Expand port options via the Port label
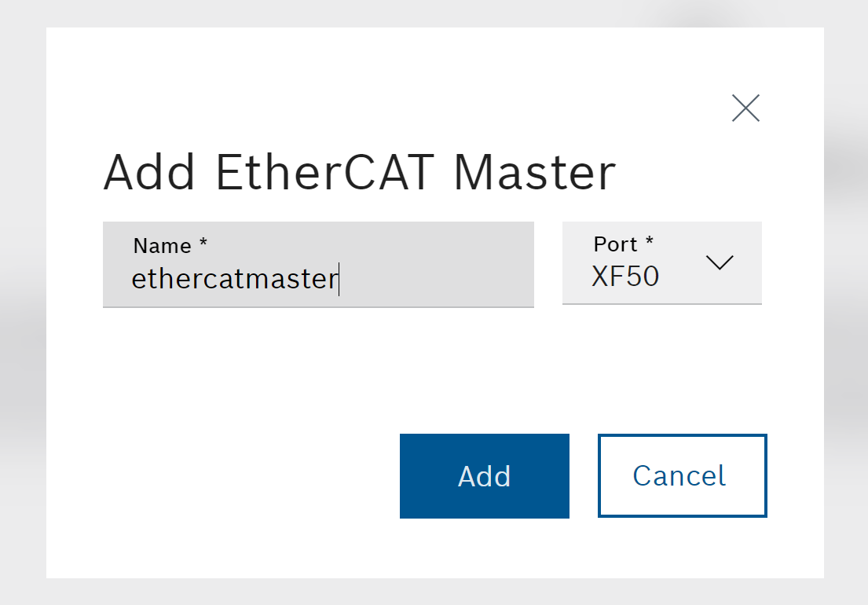The image size is (868, 605). pyautogui.click(x=616, y=244)
